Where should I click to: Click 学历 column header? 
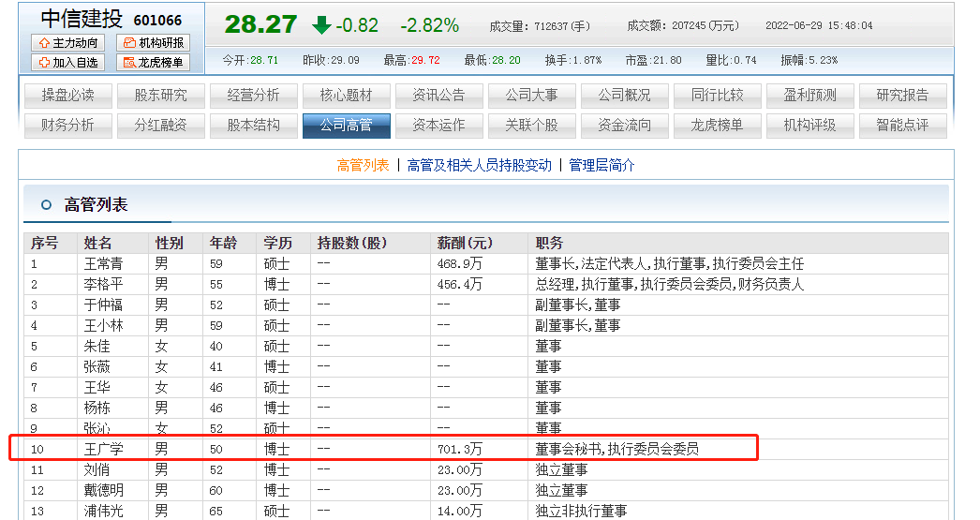click(x=277, y=243)
